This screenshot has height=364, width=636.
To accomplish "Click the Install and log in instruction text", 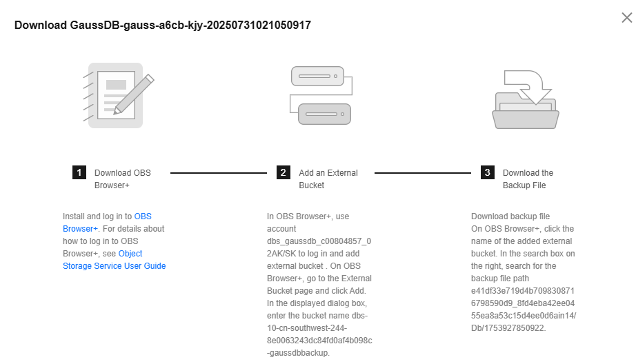I will coord(97,216).
